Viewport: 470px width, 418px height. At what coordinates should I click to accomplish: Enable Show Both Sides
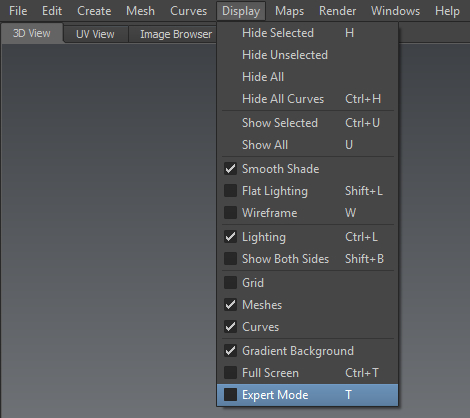230,259
